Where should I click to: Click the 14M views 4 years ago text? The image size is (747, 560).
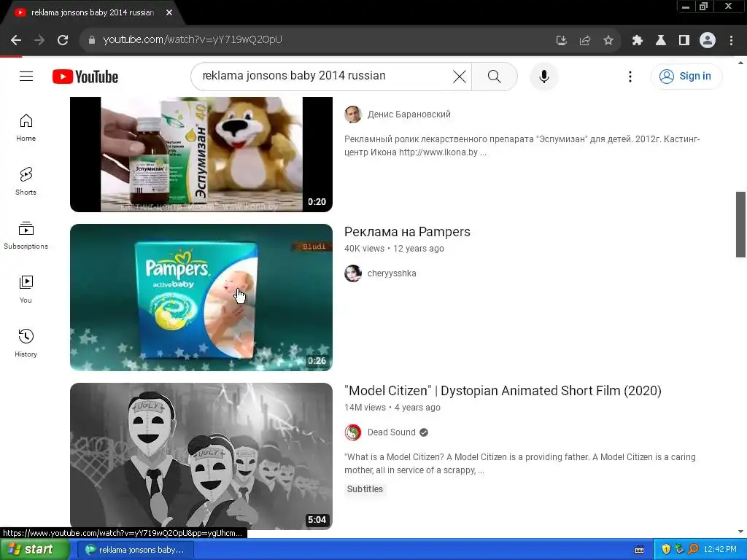coord(392,408)
